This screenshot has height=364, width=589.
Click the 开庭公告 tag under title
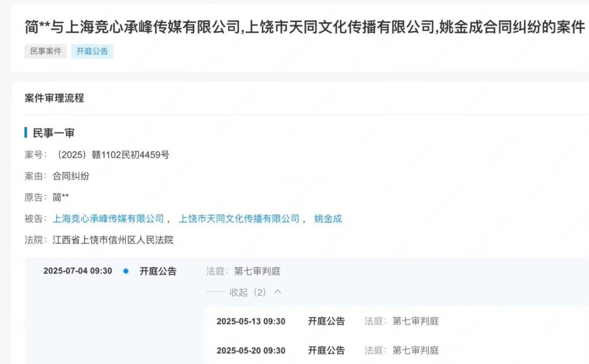click(92, 51)
